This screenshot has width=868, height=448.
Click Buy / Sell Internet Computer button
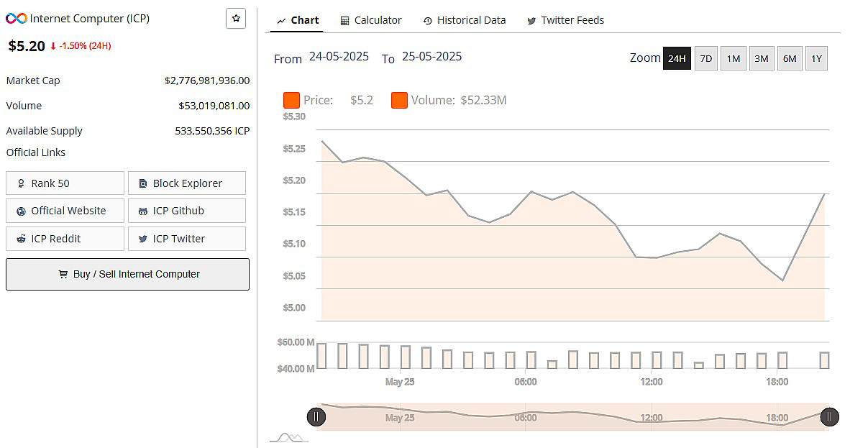[127, 274]
